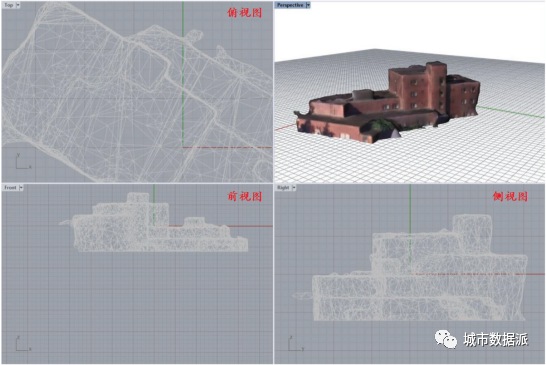Open the Right viewport dropdown arrow

click(294, 188)
